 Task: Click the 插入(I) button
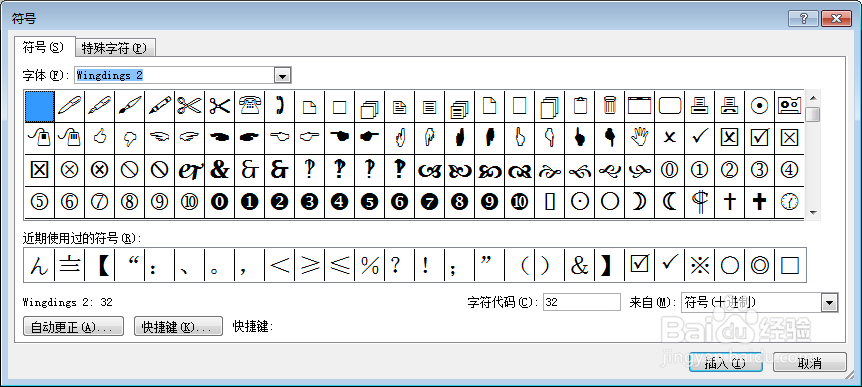(x=726, y=363)
